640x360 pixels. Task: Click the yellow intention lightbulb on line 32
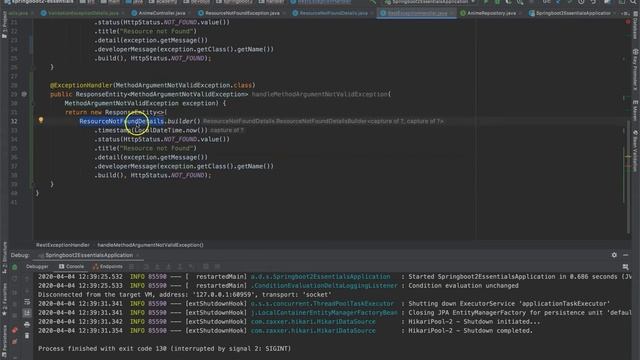pyautogui.click(x=41, y=120)
